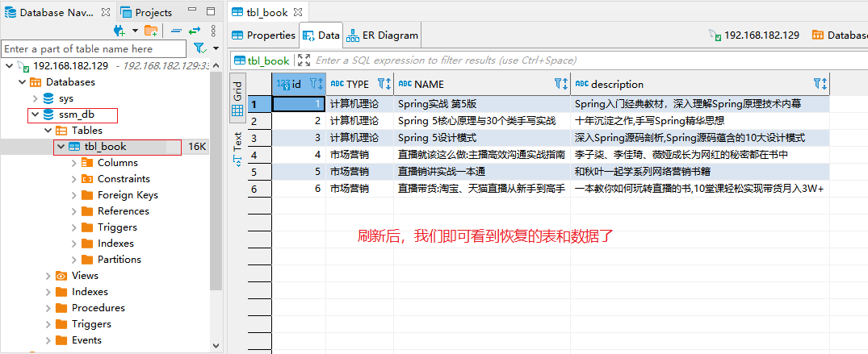The image size is (868, 354).
Task: Click the navigator filter funnel icon
Action: point(199,49)
